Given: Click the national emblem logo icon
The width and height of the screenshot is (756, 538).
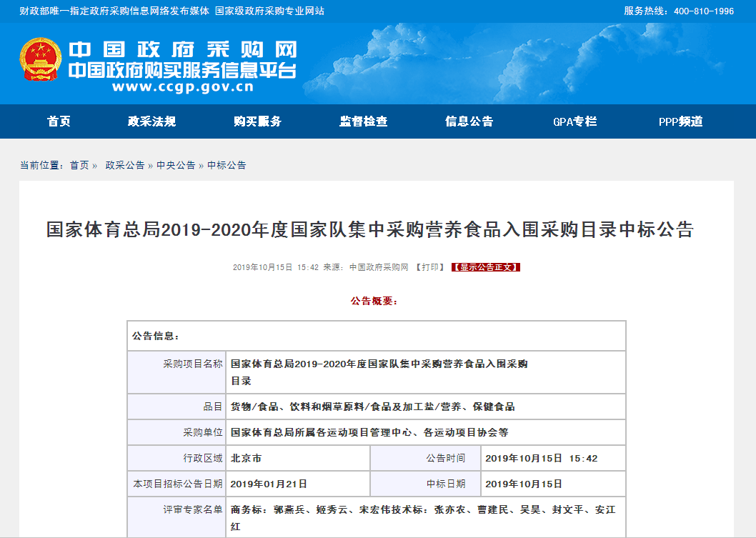Looking at the screenshot, I should point(41,59).
